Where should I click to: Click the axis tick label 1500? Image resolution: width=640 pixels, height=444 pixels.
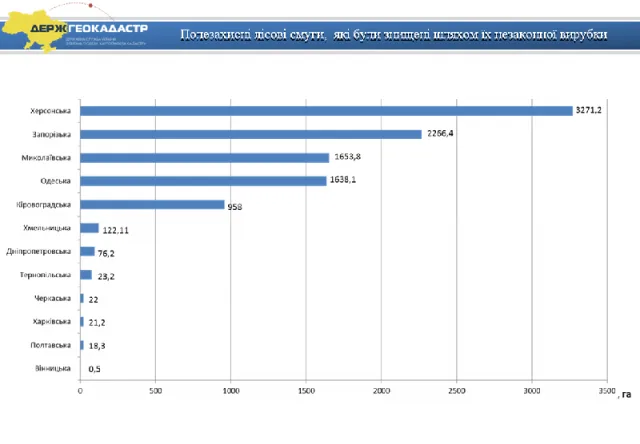coord(306,391)
